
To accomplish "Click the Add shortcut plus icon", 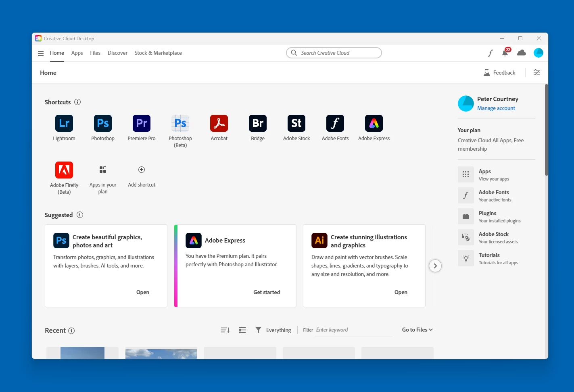I will point(142,170).
